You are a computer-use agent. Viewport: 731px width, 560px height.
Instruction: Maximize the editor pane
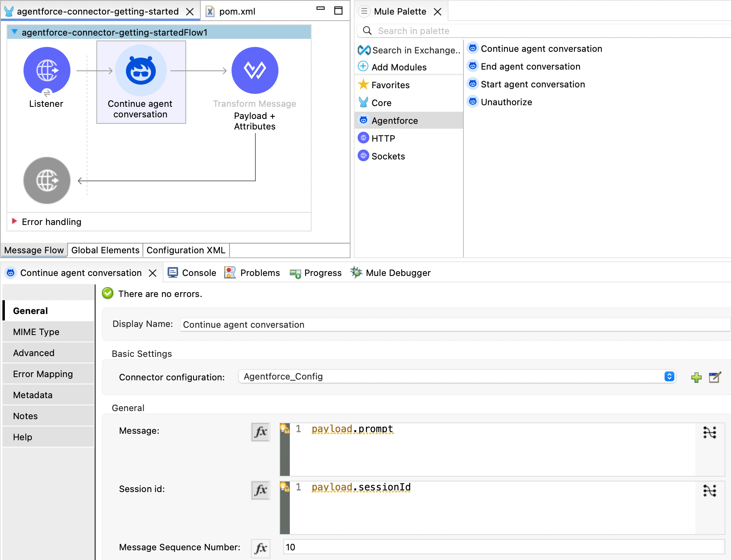(x=338, y=11)
